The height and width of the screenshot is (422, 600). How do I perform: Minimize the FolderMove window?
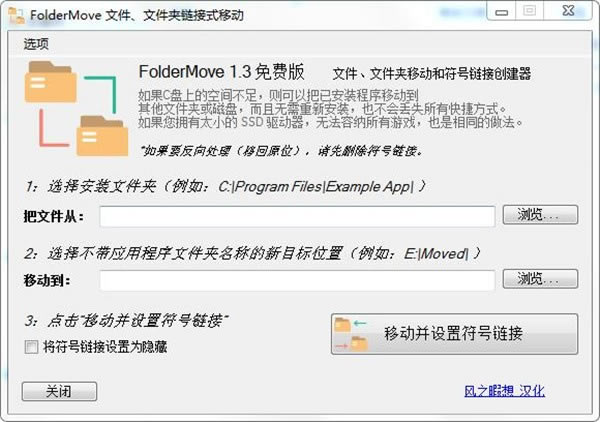point(501,11)
